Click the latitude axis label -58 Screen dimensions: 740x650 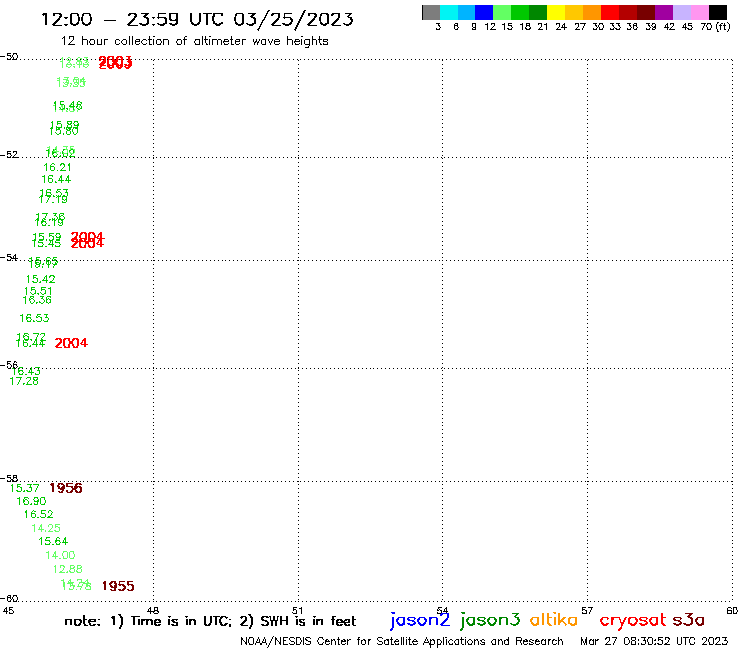tap(9, 479)
